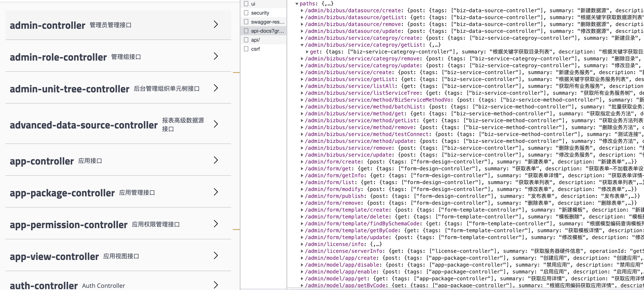Expand the app-controller arrow icon
This screenshot has height=290, width=644.
216,160
